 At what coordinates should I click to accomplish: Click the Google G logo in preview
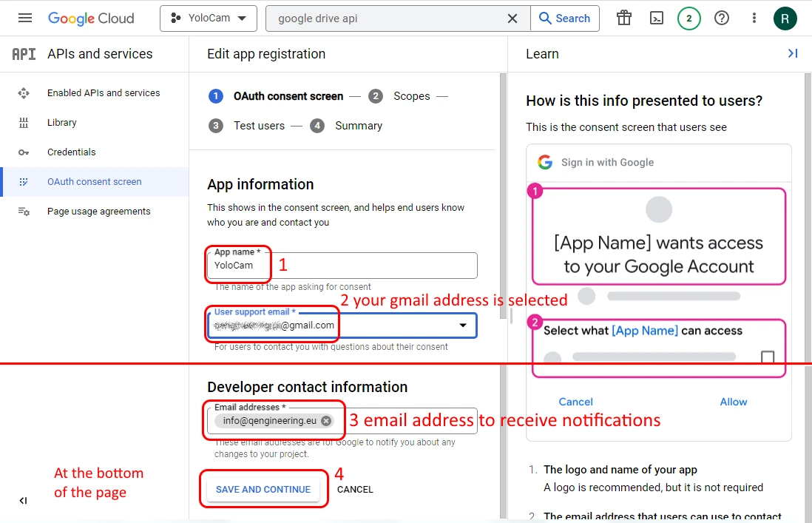click(545, 162)
